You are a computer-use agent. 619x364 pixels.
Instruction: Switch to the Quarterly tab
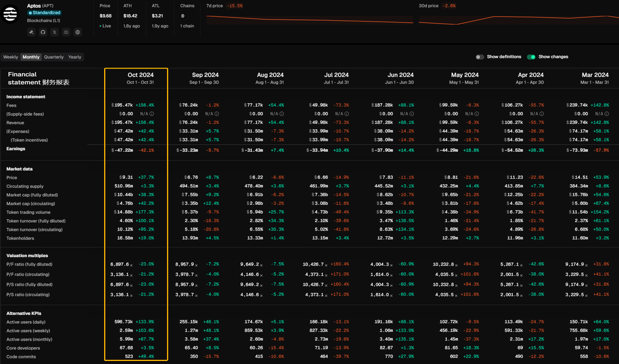click(x=54, y=57)
